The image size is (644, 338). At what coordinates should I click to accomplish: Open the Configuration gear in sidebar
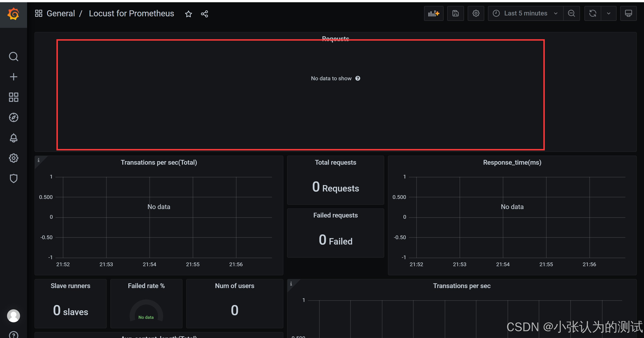(x=13, y=158)
